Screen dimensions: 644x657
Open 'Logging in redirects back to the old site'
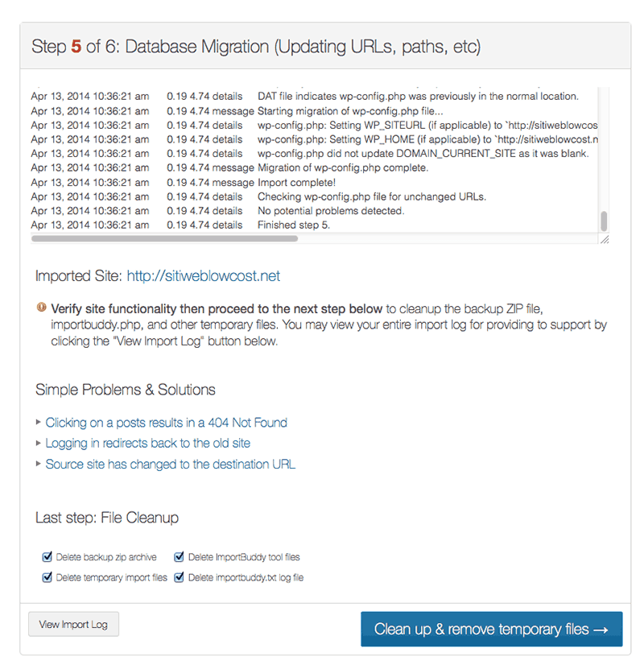(x=148, y=443)
